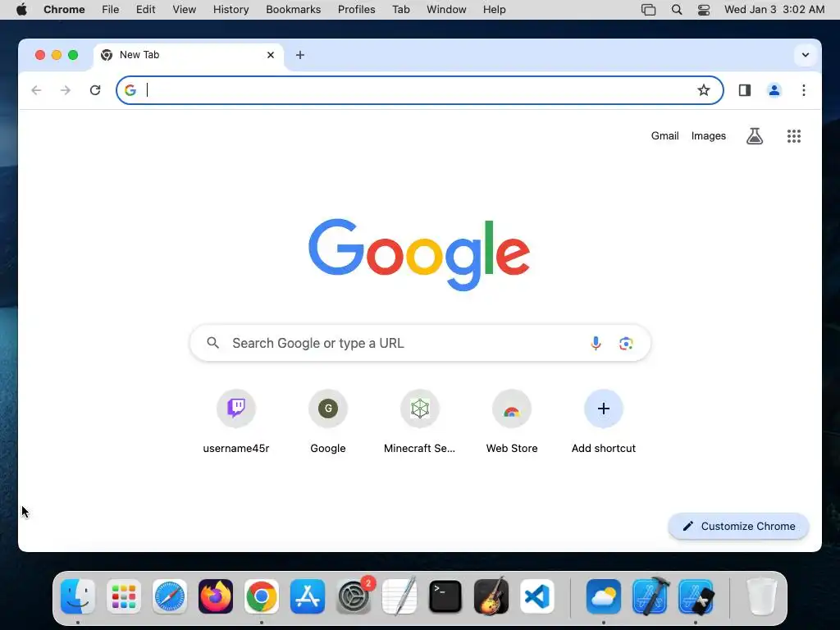
Task: Open the side panel icon
Action: (x=745, y=90)
